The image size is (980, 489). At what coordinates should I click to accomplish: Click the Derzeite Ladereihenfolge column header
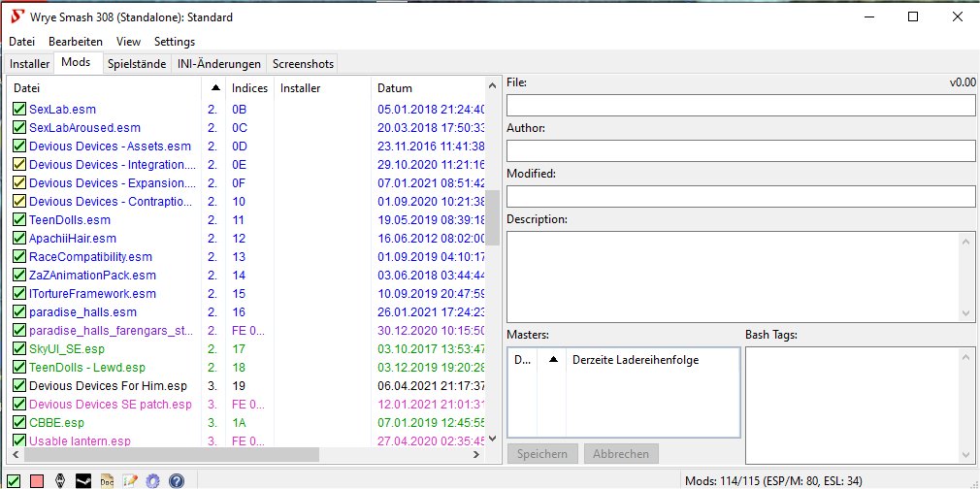pos(652,360)
